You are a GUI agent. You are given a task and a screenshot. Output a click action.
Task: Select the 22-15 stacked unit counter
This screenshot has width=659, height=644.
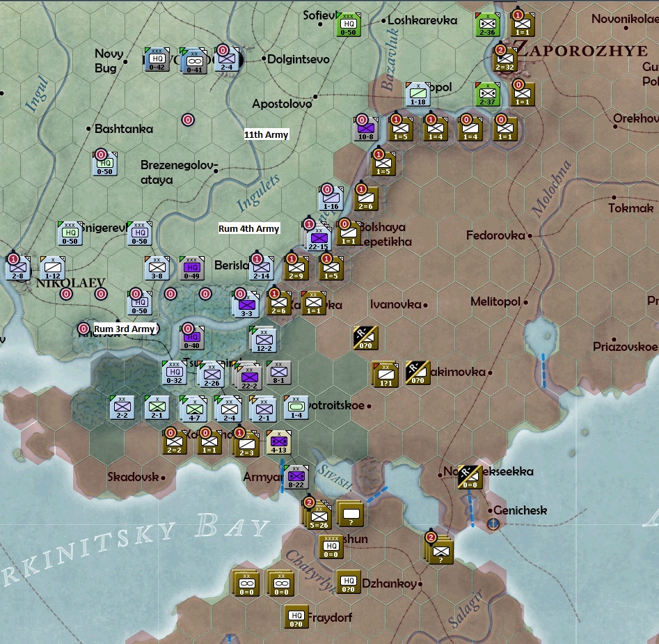click(318, 239)
